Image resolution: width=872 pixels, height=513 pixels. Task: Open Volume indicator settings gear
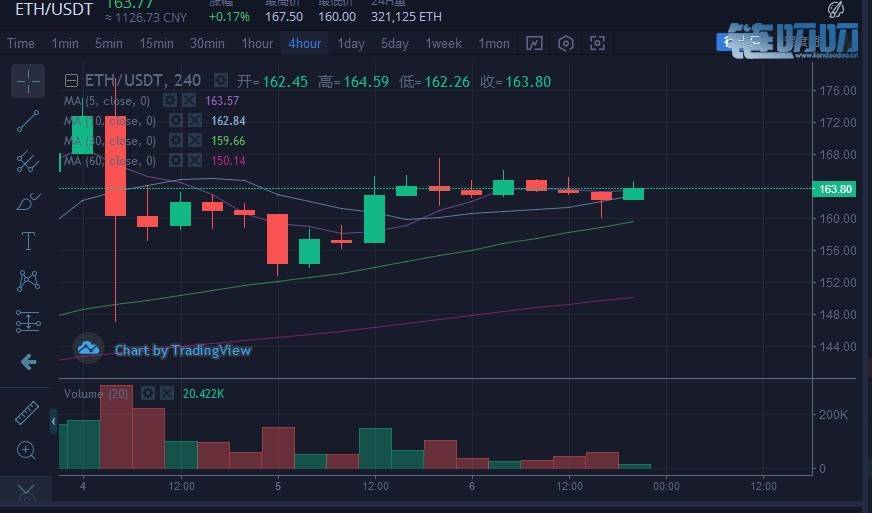(148, 393)
